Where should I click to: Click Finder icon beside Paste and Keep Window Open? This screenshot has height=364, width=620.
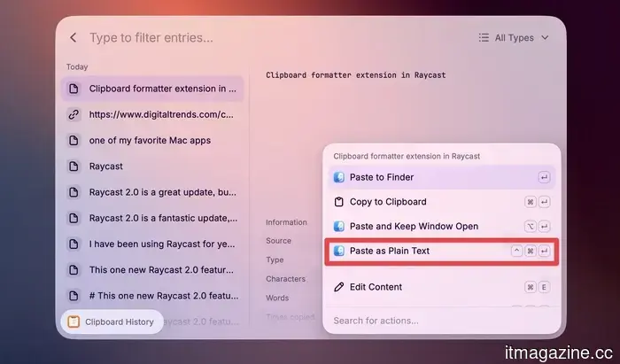(x=339, y=227)
